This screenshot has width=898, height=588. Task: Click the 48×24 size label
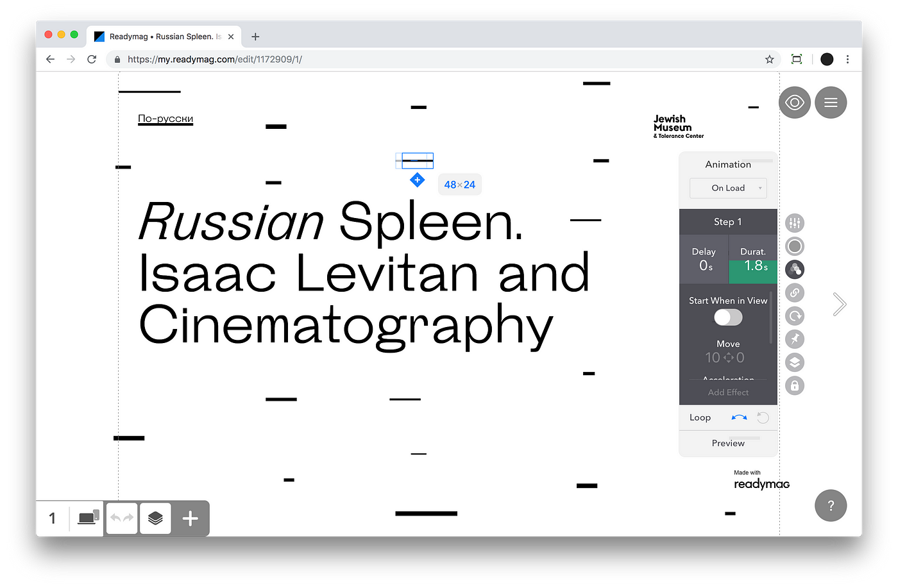[460, 185]
